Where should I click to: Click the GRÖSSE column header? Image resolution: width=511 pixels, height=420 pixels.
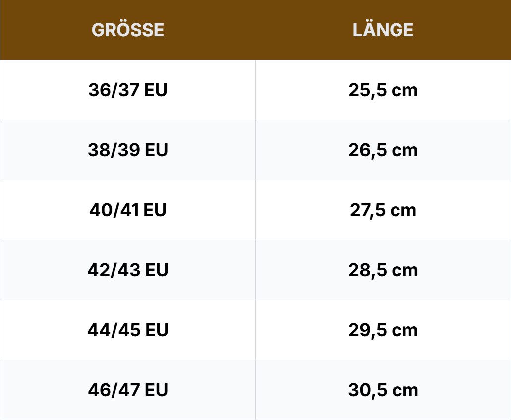128,30
